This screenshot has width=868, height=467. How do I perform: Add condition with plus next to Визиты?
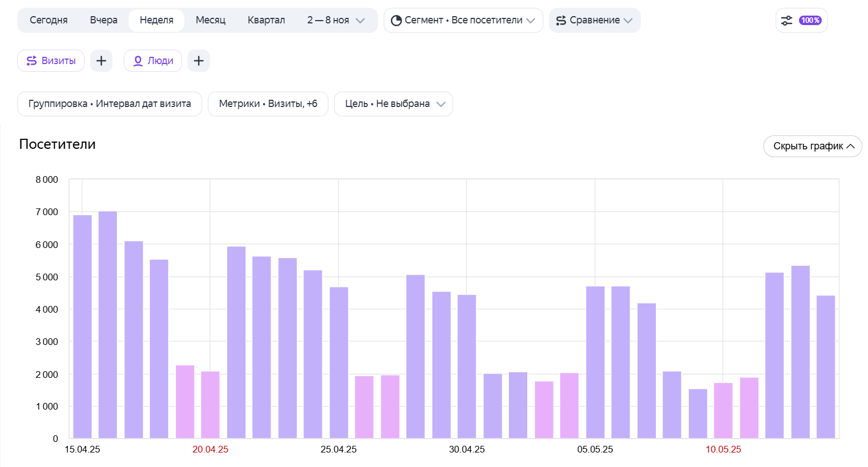(x=101, y=61)
